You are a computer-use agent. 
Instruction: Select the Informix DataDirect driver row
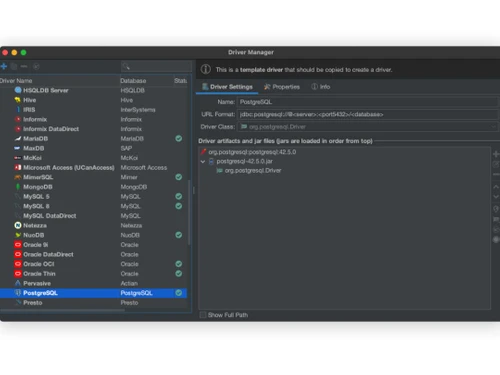[93, 129]
